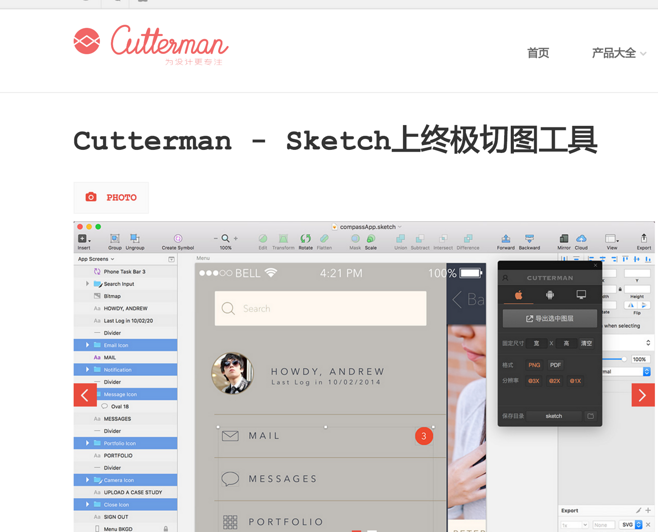Toggle PNG format in Cutterman panel

pos(534,365)
